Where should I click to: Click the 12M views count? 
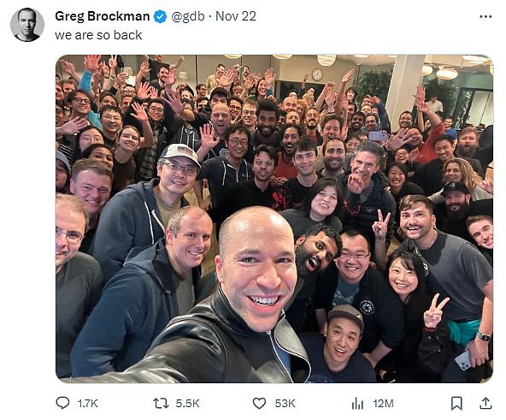(x=384, y=404)
